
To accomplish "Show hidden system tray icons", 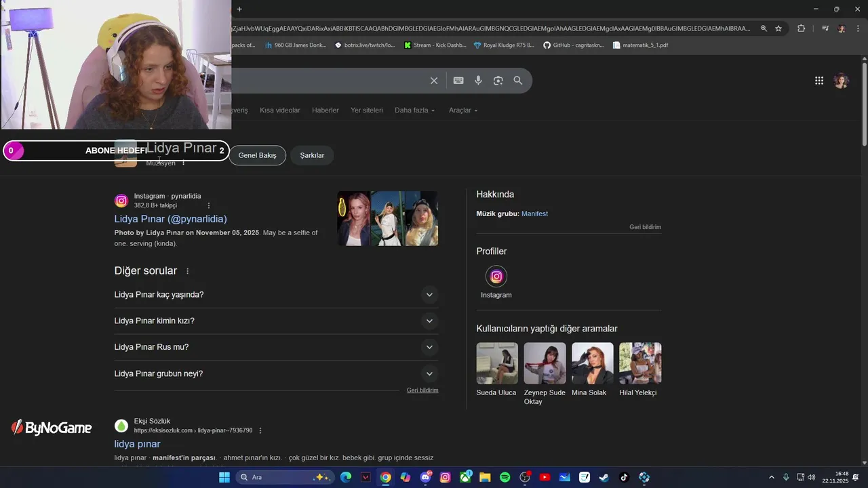I will (x=771, y=477).
